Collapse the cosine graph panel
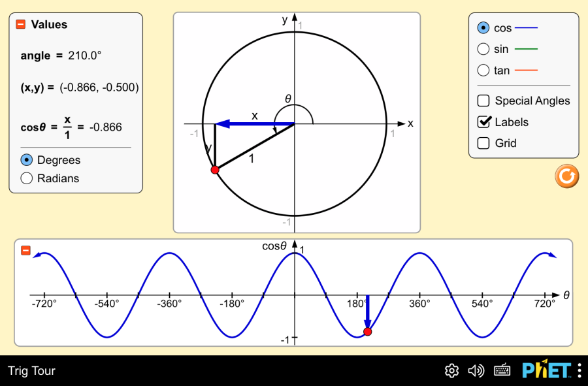This screenshot has height=386, width=588. pyautogui.click(x=26, y=249)
